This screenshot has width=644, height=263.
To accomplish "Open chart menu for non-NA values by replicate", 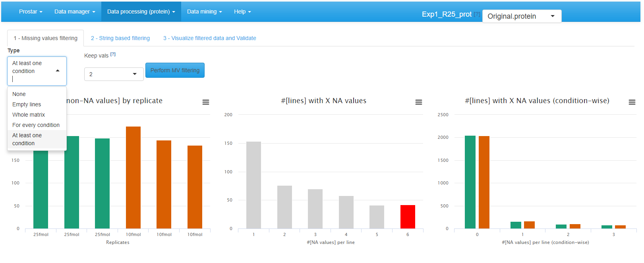I will pyautogui.click(x=206, y=102).
